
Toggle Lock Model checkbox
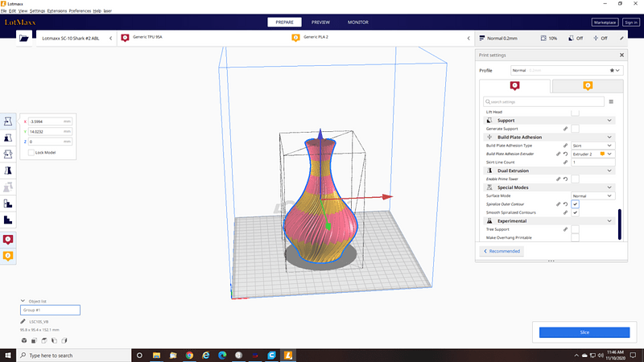[x=31, y=152]
